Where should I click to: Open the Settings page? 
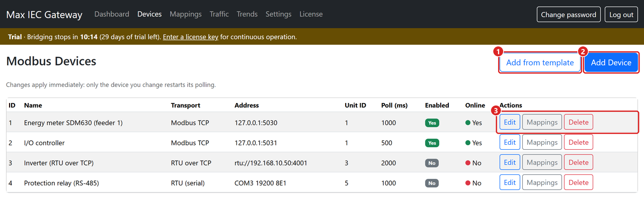click(278, 14)
